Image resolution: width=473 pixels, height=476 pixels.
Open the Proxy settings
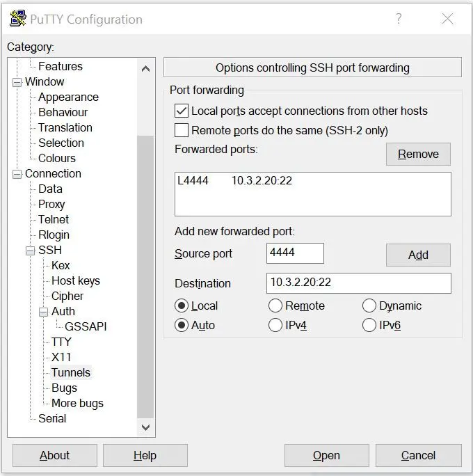[51, 205]
